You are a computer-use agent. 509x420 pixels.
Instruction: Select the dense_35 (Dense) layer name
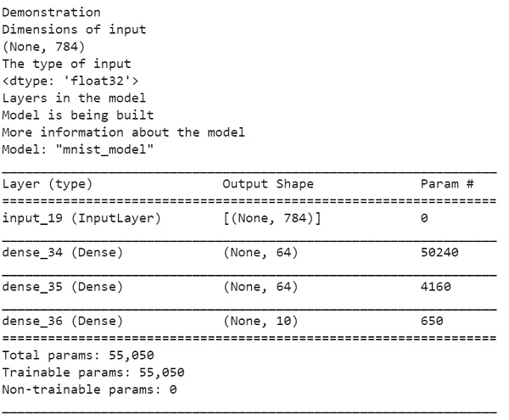pos(63,287)
